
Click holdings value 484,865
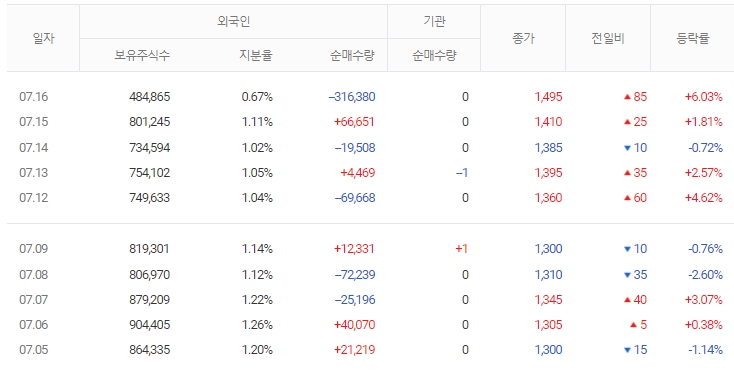(x=150, y=97)
